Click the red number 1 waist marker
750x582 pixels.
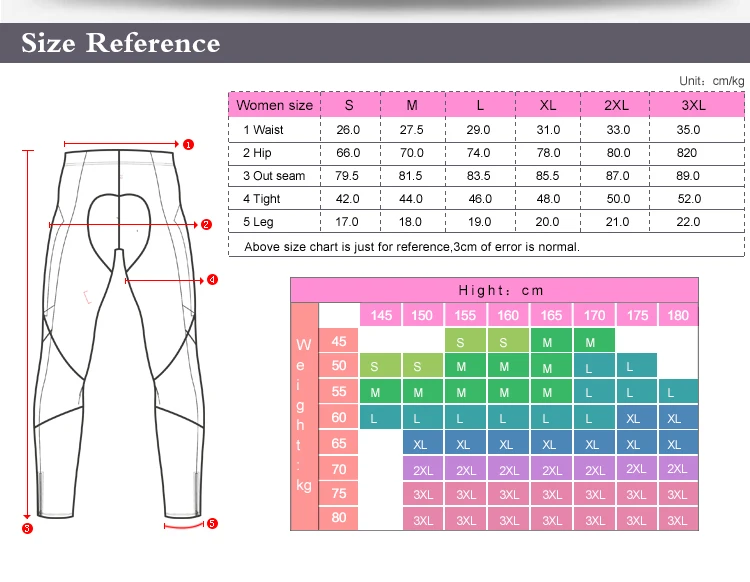(188, 144)
